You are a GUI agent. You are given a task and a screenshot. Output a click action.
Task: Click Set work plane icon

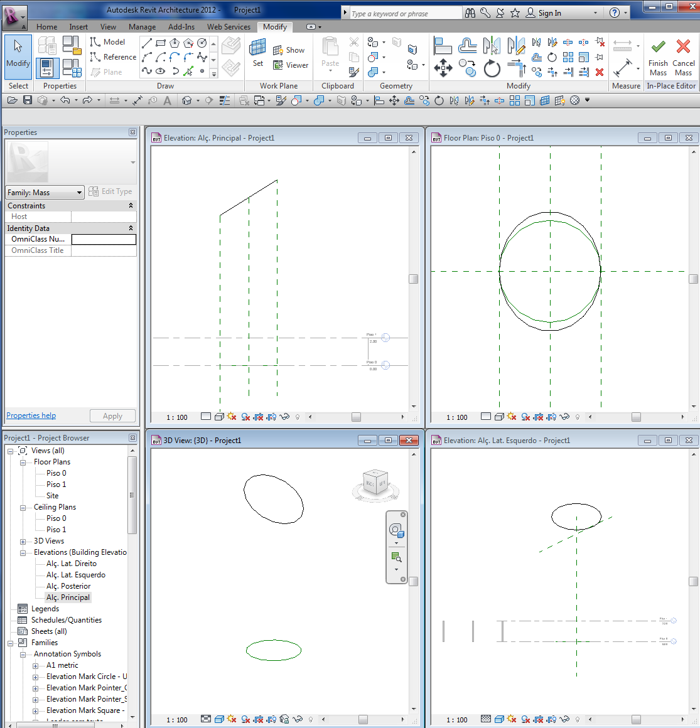[x=257, y=49]
